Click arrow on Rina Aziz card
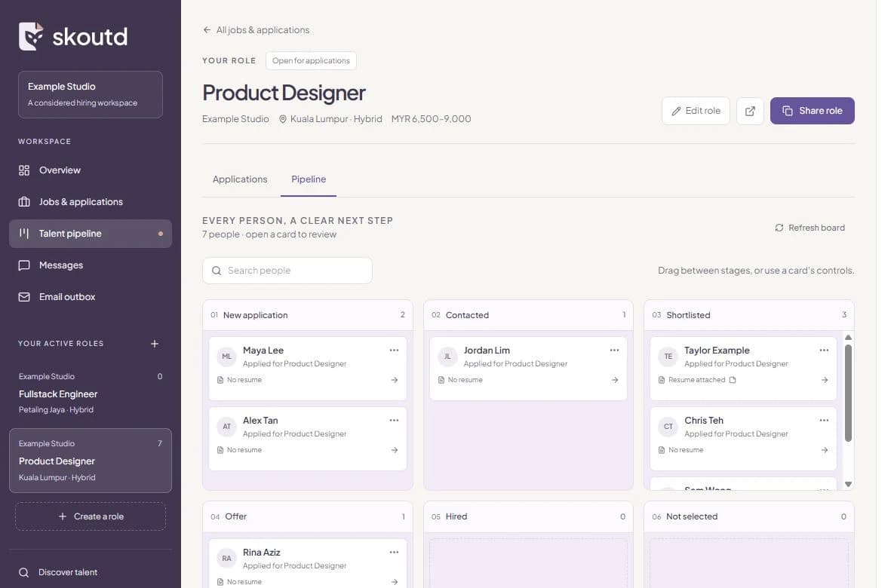This screenshot has height=588, width=894. pos(395,582)
